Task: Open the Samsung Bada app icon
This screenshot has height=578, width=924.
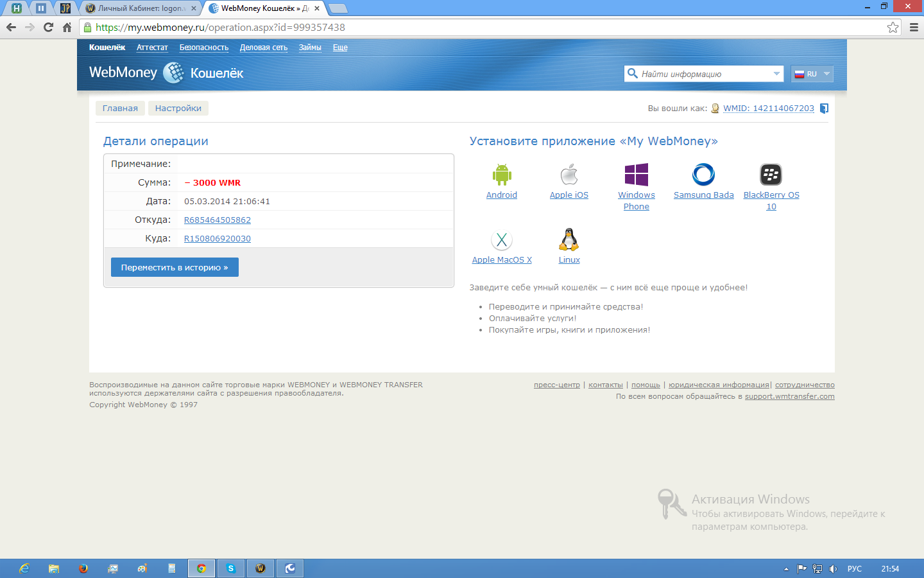Action: (703, 175)
